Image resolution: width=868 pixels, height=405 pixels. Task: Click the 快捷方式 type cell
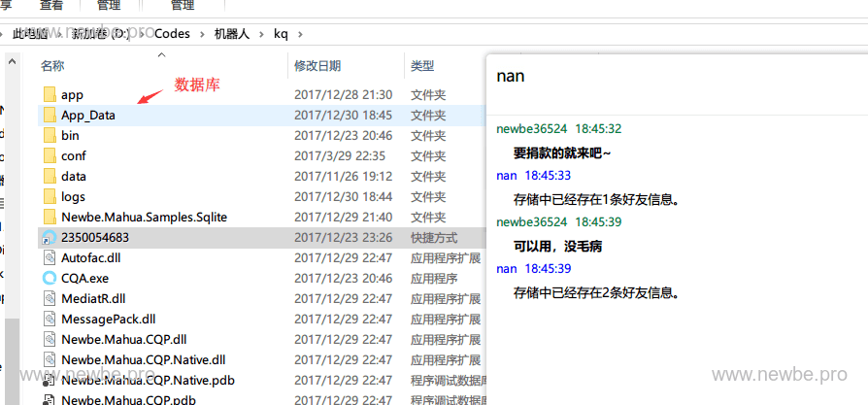pos(434,238)
